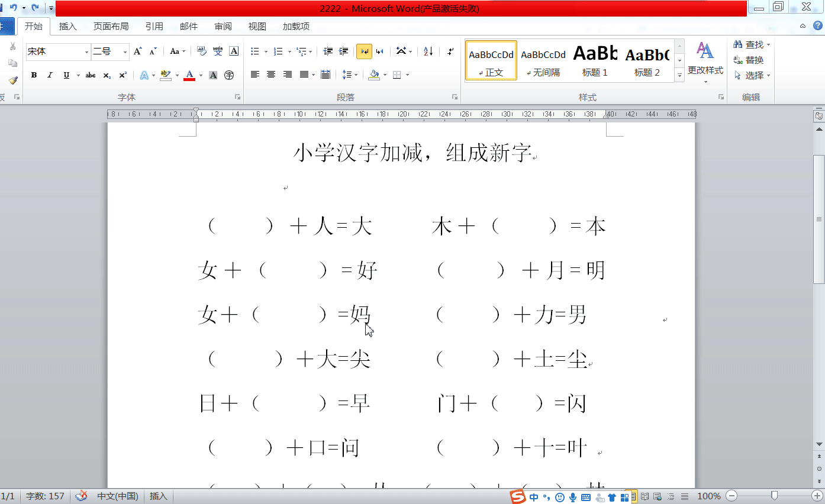825x504 pixels.
Task: Increase indent using the ribbon icon
Action: 343,51
